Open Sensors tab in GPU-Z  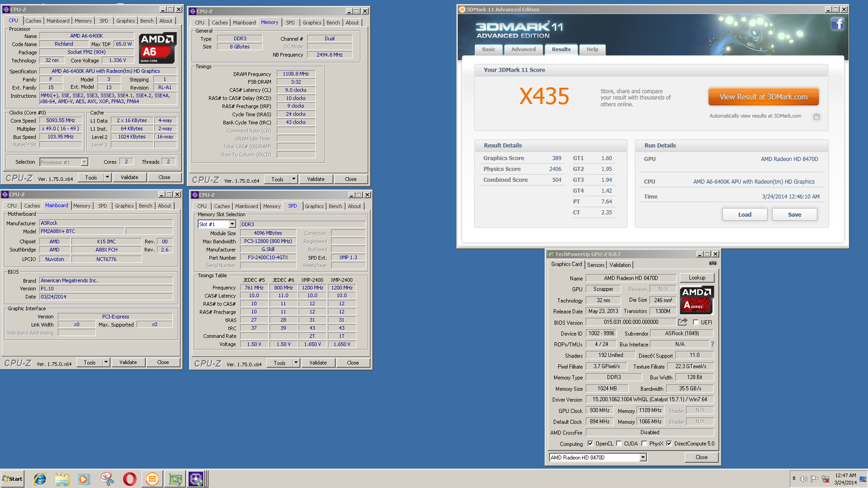[596, 265]
